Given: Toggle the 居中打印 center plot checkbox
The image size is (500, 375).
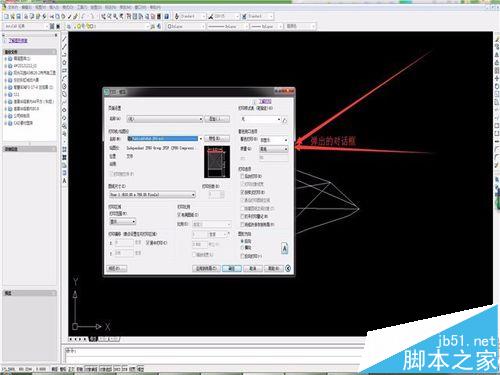Looking at the screenshot, I should point(148,243).
